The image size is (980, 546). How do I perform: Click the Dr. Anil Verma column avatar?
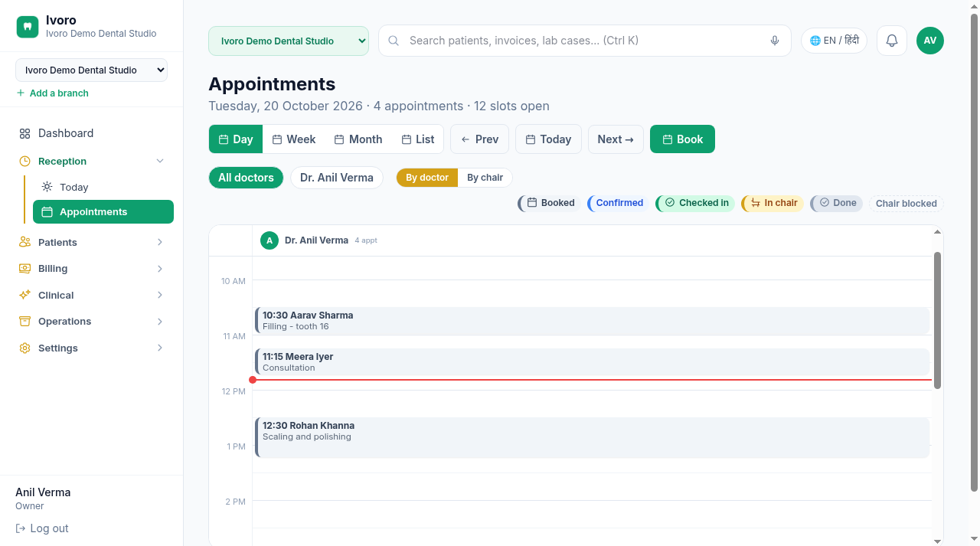coord(269,240)
